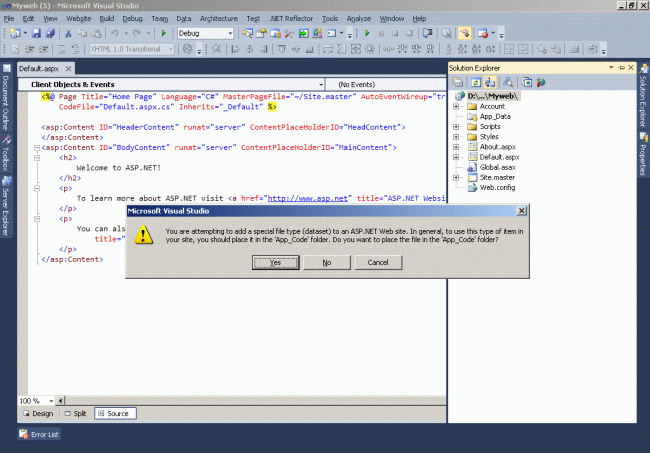Expand the Site.master node
Image resolution: width=650 pixels, height=453 pixels.
click(456, 177)
